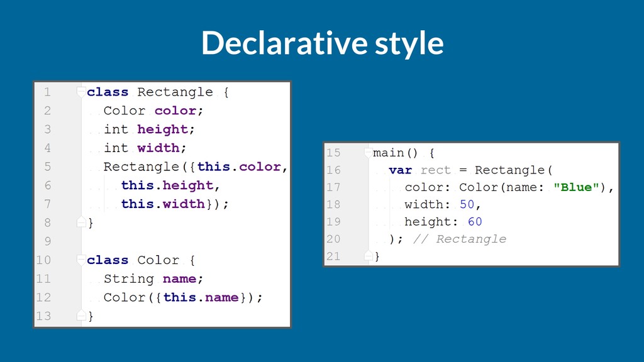This screenshot has width=644, height=362.
Task: Click the "color;" field on line 2
Action: tap(179, 111)
